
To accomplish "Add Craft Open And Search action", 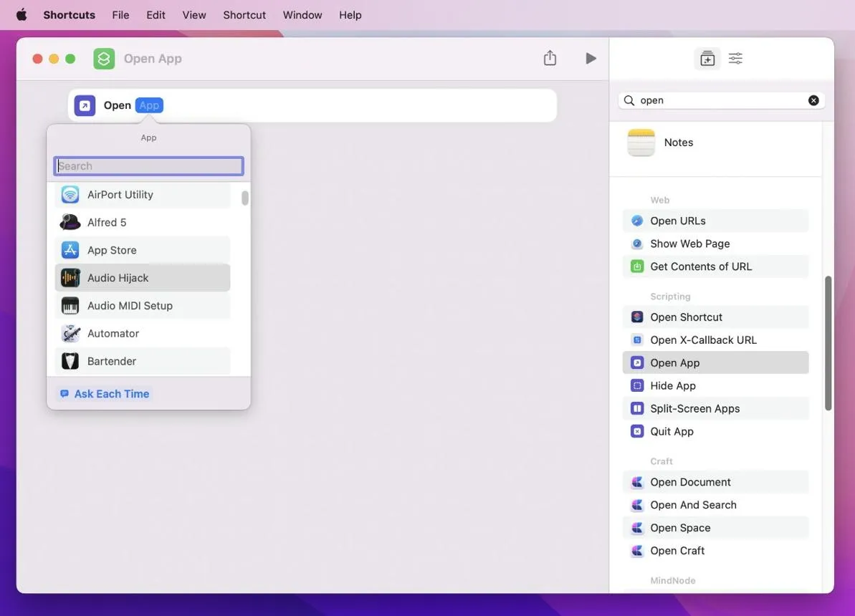I will (715, 506).
